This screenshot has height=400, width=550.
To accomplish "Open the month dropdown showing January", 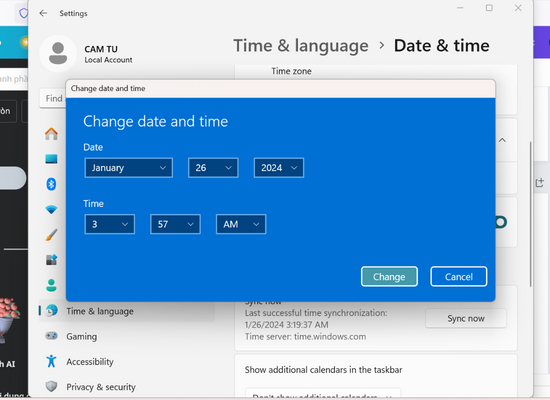I will click(x=129, y=168).
